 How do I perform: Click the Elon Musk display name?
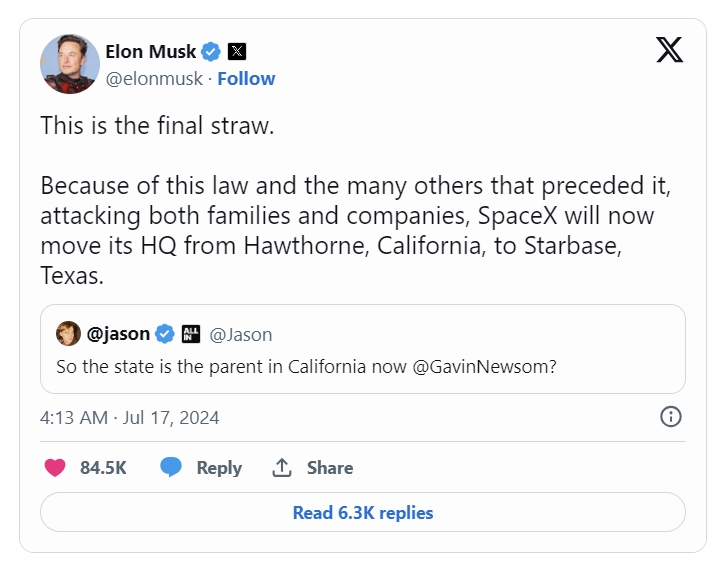(x=150, y=51)
